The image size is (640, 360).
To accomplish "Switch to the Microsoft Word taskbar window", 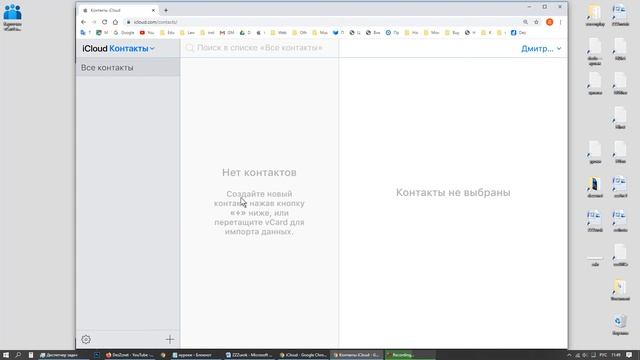I will [x=249, y=355].
